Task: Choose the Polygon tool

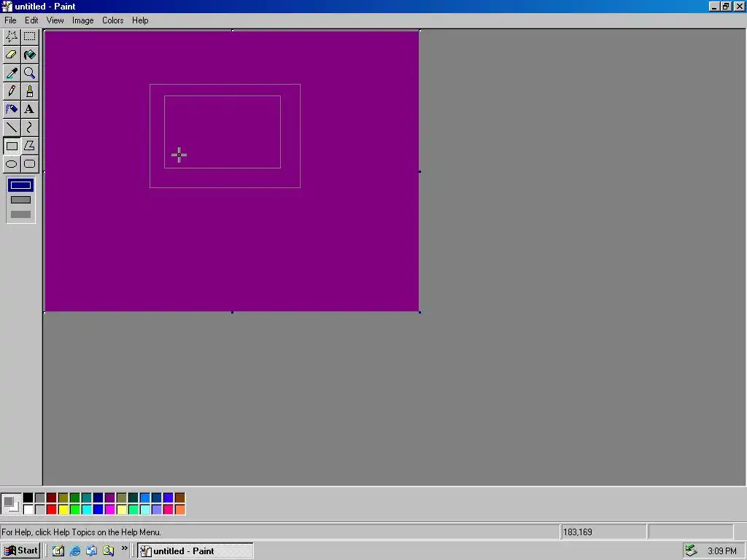Action: (x=29, y=146)
